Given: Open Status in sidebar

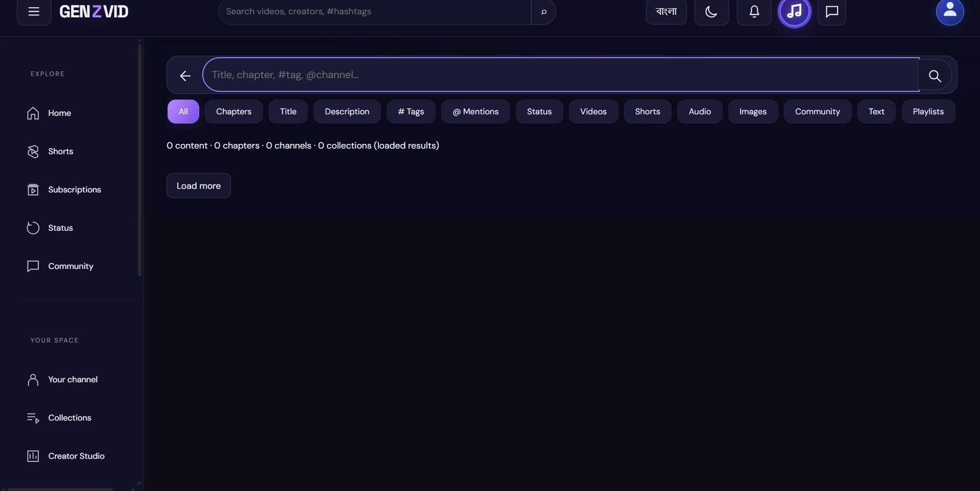Looking at the screenshot, I should [78, 228].
